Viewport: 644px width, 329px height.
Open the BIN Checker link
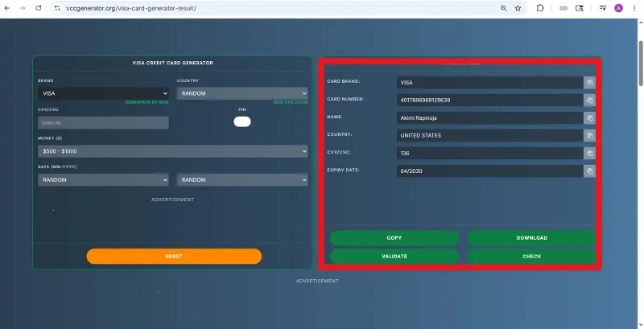(x=291, y=102)
